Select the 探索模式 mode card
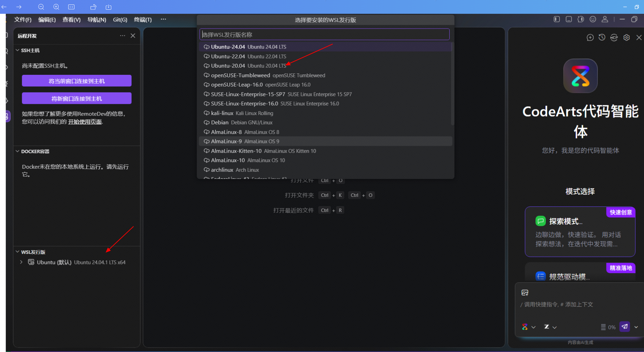The height and width of the screenshot is (352, 644). (x=580, y=232)
